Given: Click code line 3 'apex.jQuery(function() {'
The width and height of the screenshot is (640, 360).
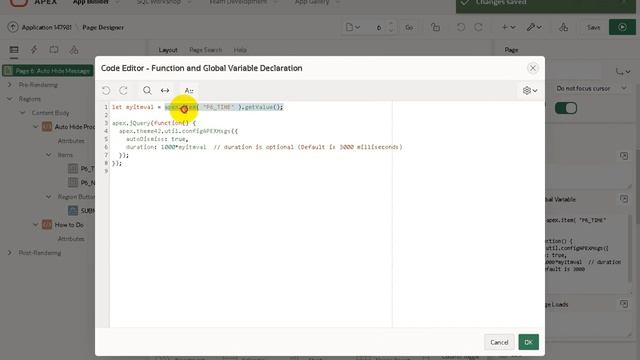Looking at the screenshot, I should [x=154, y=123].
